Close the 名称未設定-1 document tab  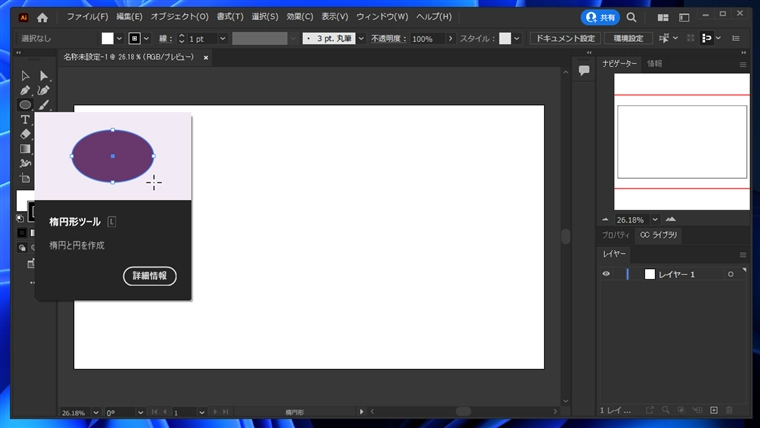click(x=206, y=58)
